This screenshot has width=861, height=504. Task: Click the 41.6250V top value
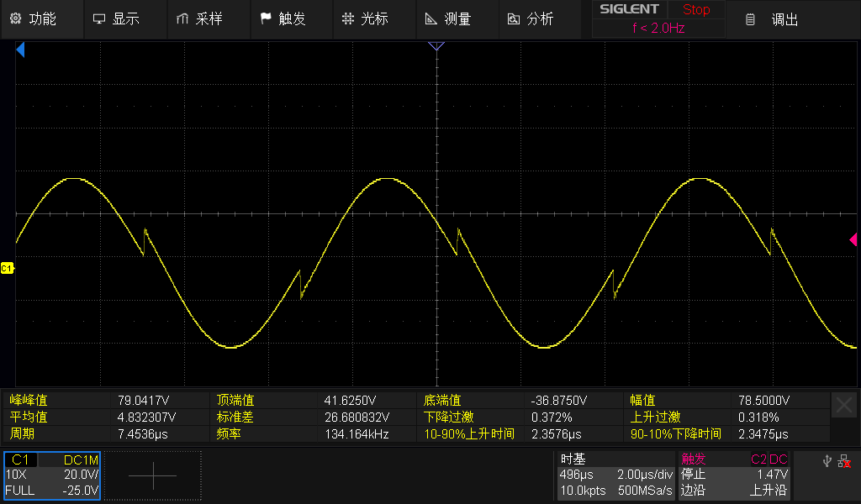click(x=350, y=401)
